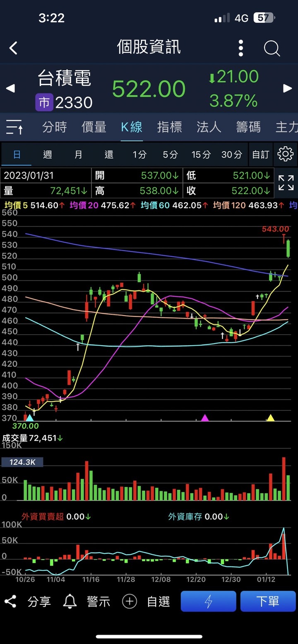The width and height of the screenshot is (298, 644).
Task: Tap 自選 watchlist label
Action: (x=159, y=601)
